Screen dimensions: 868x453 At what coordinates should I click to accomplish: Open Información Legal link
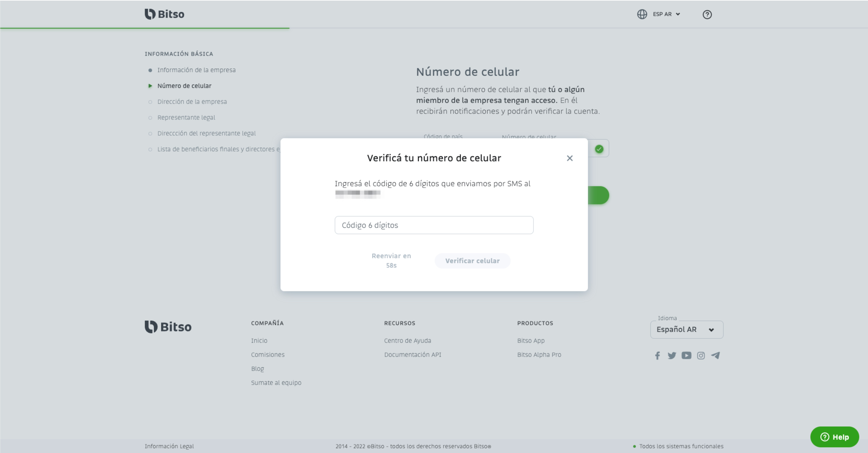169,446
